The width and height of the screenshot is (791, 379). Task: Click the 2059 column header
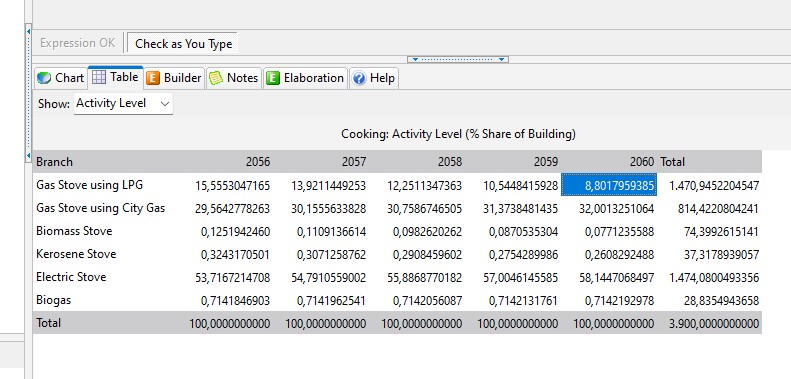pyautogui.click(x=546, y=162)
